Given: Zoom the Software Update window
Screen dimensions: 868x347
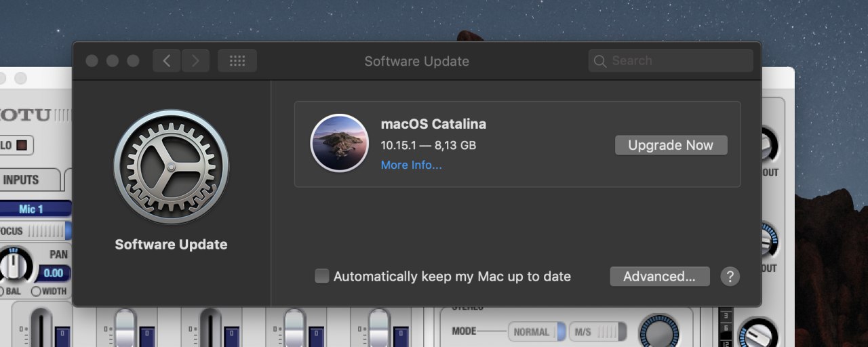Looking at the screenshot, I should [x=133, y=61].
